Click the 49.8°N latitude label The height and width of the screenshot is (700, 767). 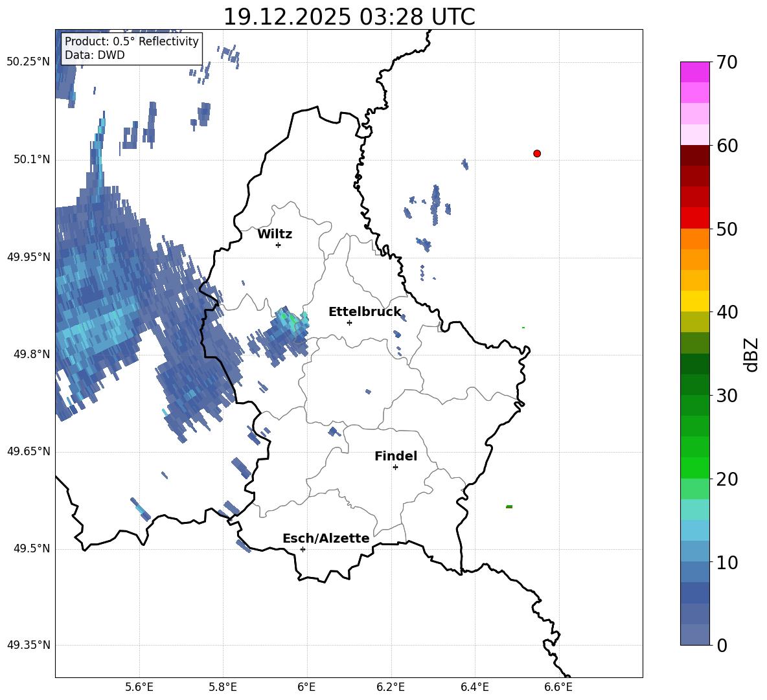tap(32, 354)
